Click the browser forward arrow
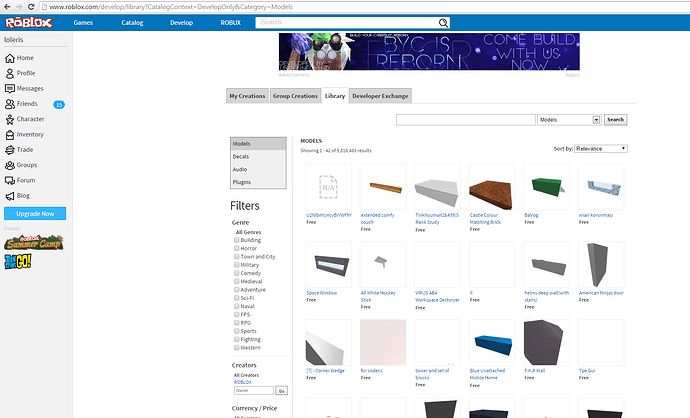Screen dimensions: 690x418 tap(19, 7)
